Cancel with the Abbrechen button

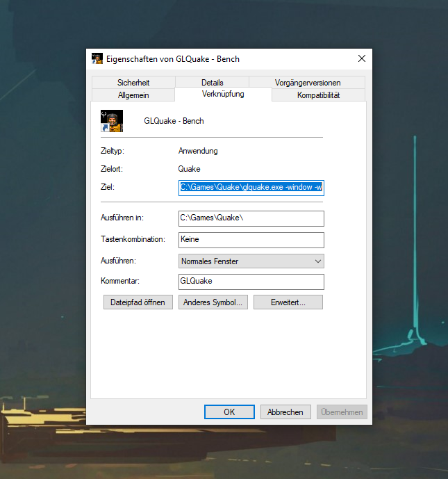pyautogui.click(x=285, y=412)
